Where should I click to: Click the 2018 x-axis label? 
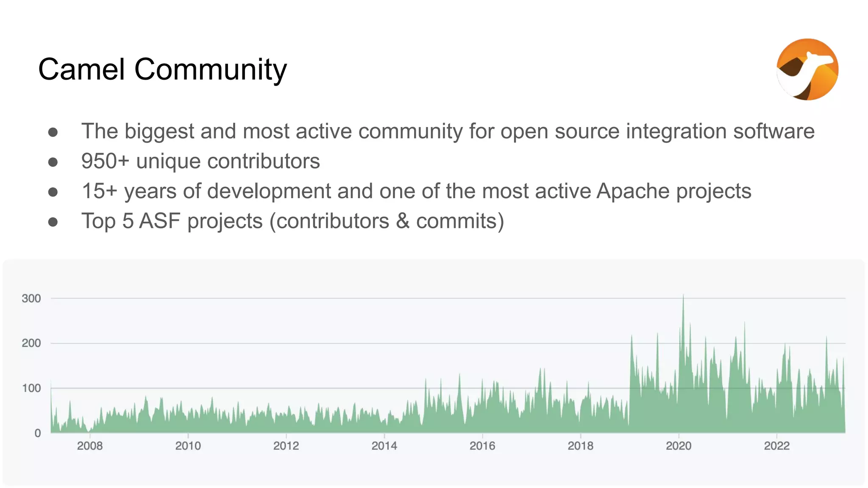coord(580,446)
